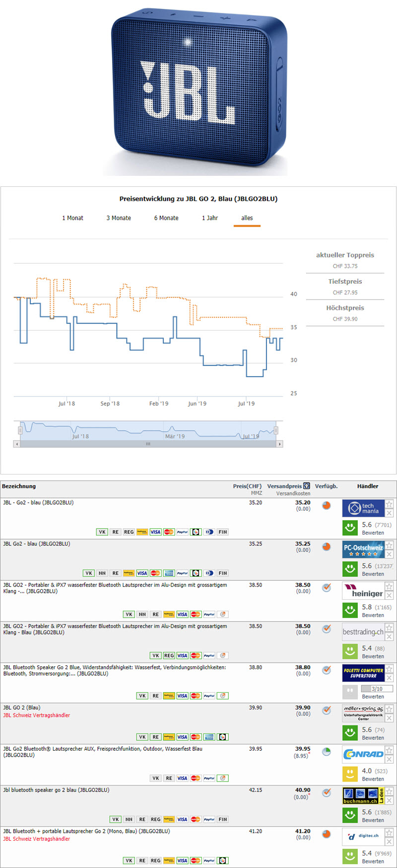Click the green availability icon in Conrad row
This screenshot has height=868, width=397.
pos(326,752)
